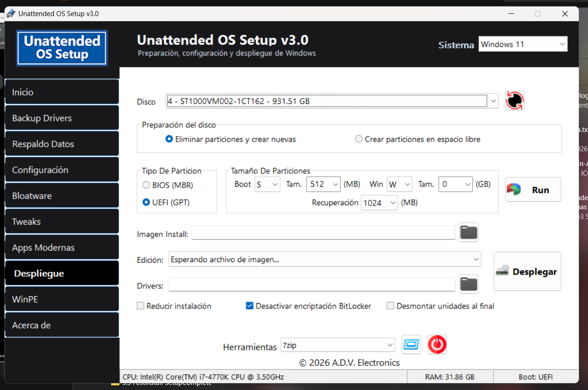This screenshot has height=390, width=588.
Task: Click the Boot: UEFI status
Action: coord(536,377)
